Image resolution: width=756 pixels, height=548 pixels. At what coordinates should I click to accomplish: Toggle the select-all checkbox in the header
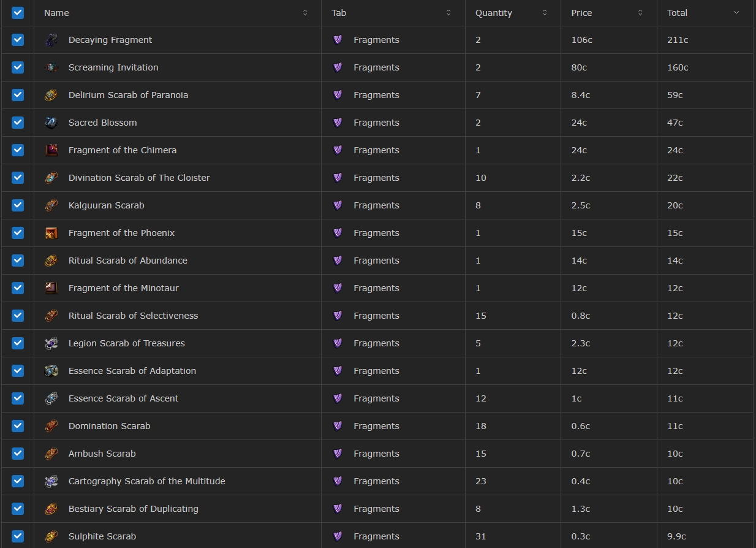coord(18,13)
